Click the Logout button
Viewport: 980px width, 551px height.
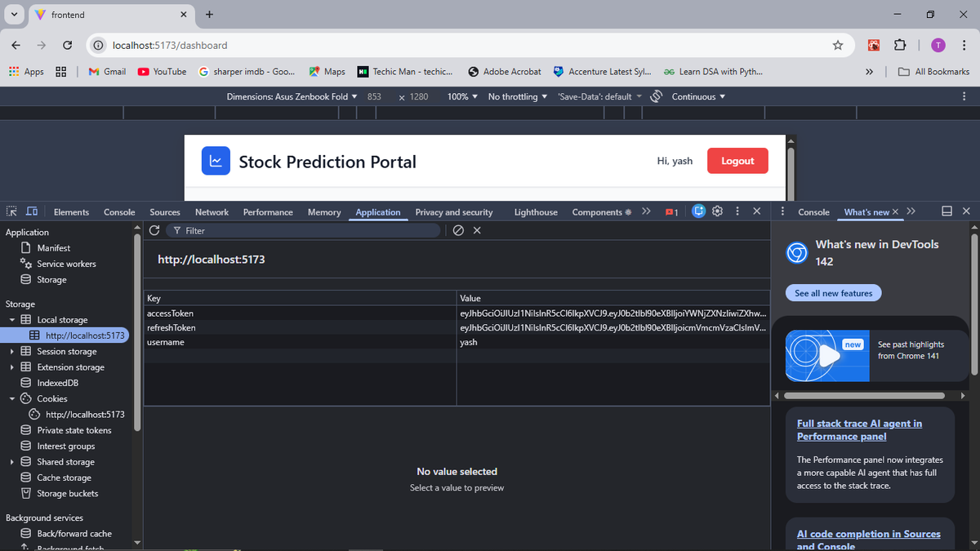(x=737, y=161)
